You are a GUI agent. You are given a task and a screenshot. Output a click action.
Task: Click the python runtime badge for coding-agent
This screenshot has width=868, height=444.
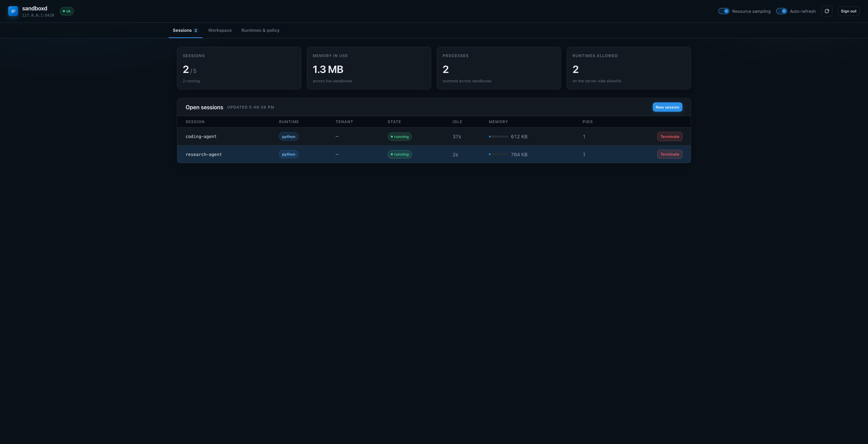(289, 137)
